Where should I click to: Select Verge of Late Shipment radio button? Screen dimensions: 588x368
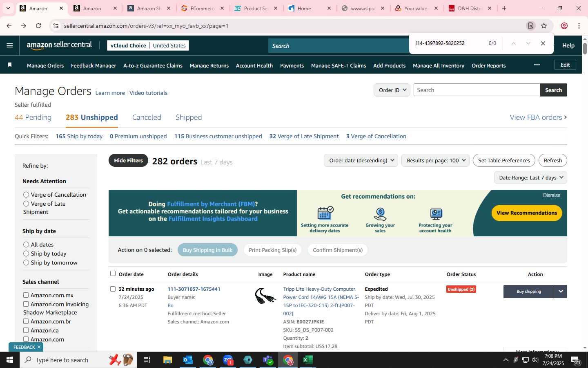pyautogui.click(x=26, y=204)
